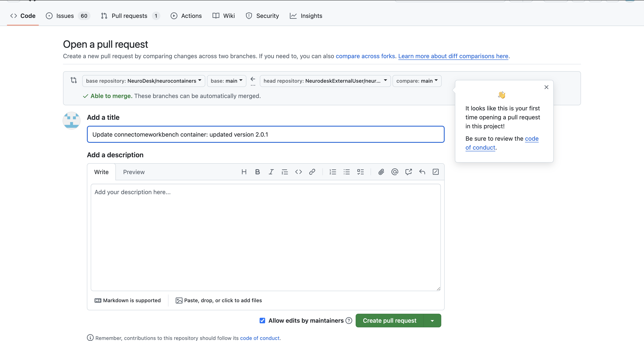Click the mention (@) icon
Image resolution: width=644 pixels, height=341 pixels.
(394, 172)
